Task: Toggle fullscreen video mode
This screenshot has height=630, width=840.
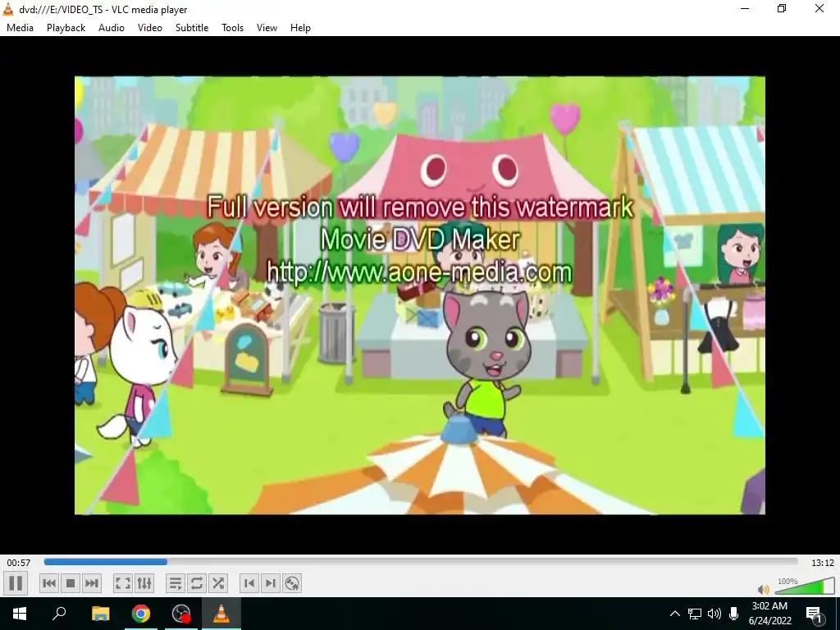Action: (x=123, y=583)
